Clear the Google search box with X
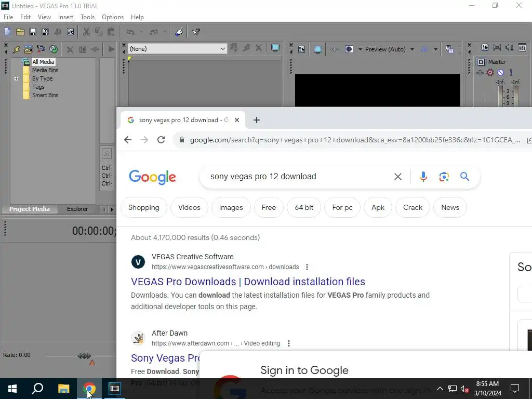Screen dimensions: 532x399 pos(398,177)
